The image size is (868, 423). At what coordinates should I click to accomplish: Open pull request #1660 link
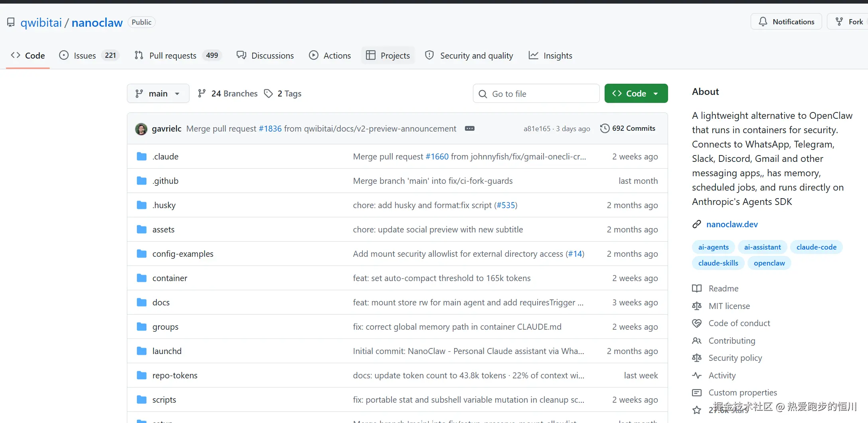[437, 156]
